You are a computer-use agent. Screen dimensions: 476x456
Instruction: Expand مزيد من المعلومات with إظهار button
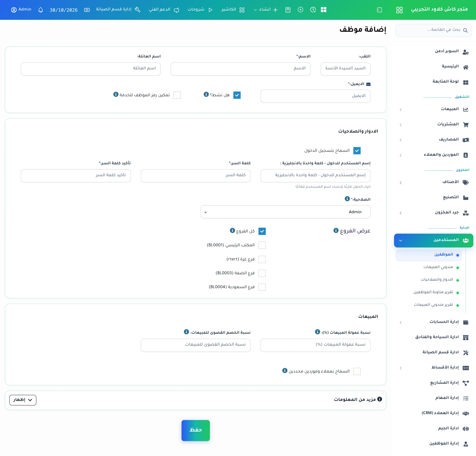[23, 400]
